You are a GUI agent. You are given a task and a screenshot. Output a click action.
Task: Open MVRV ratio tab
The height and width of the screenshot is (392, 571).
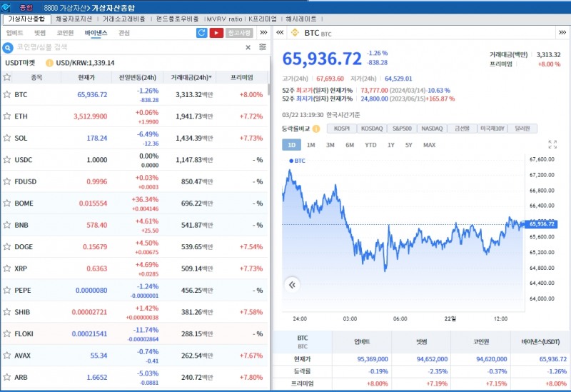224,19
